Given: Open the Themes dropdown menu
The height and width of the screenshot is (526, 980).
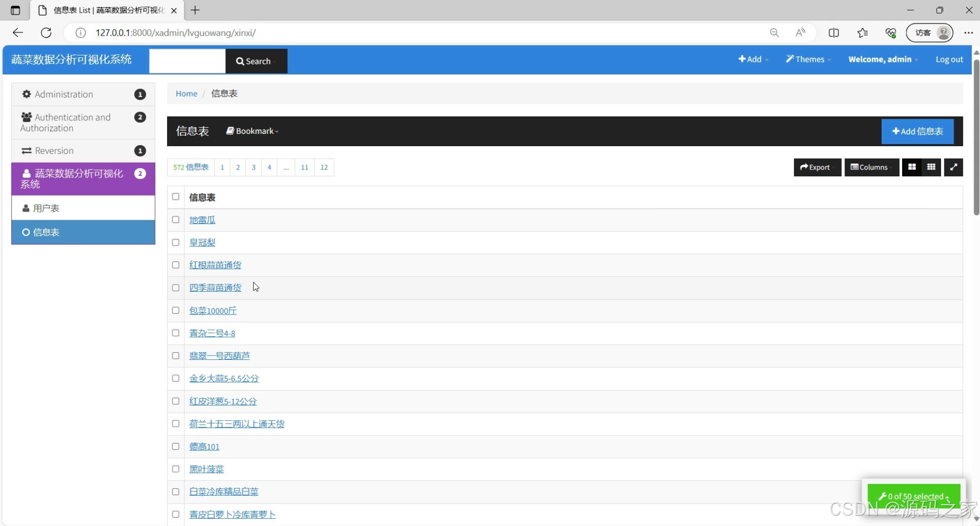Looking at the screenshot, I should 809,59.
